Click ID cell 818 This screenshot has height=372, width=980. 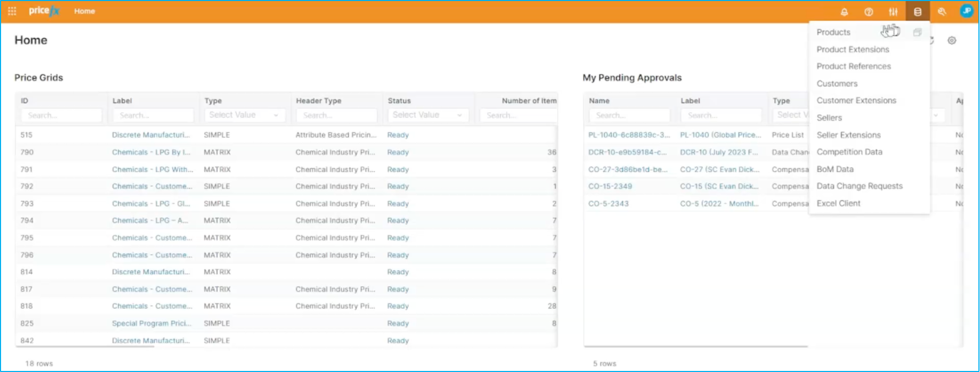pos(27,306)
